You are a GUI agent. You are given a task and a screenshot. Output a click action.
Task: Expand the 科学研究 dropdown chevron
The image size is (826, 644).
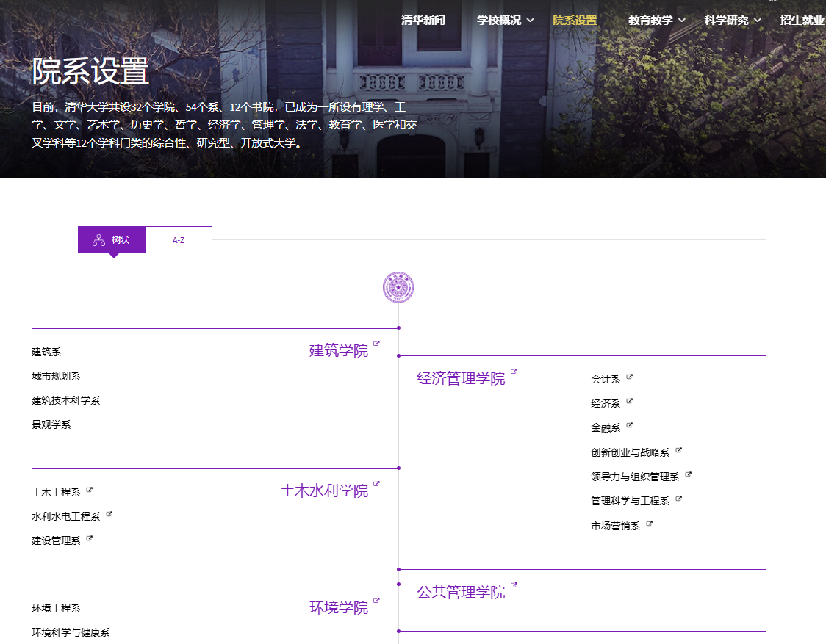tap(758, 20)
